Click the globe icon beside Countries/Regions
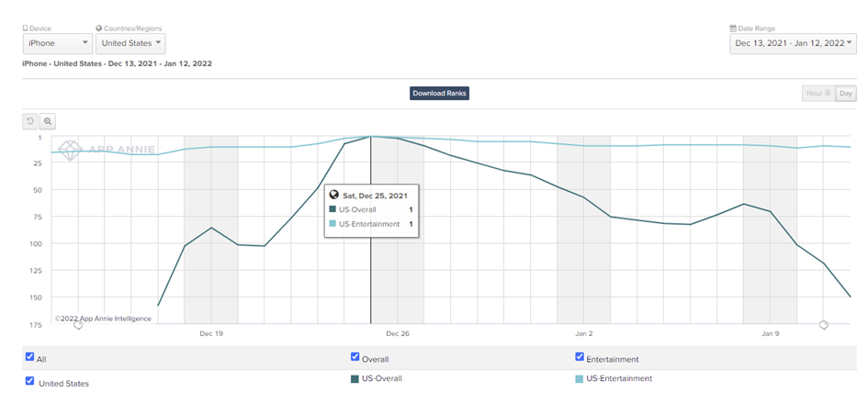Screen dimensions: 868x404 (x=99, y=28)
